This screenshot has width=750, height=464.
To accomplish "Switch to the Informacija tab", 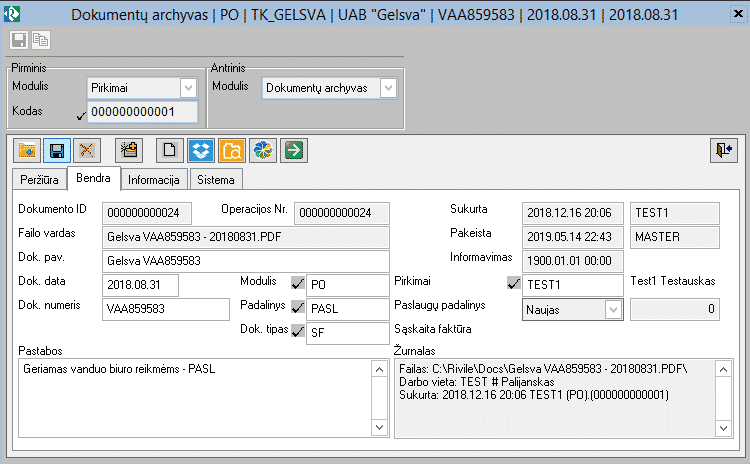I will [153, 180].
